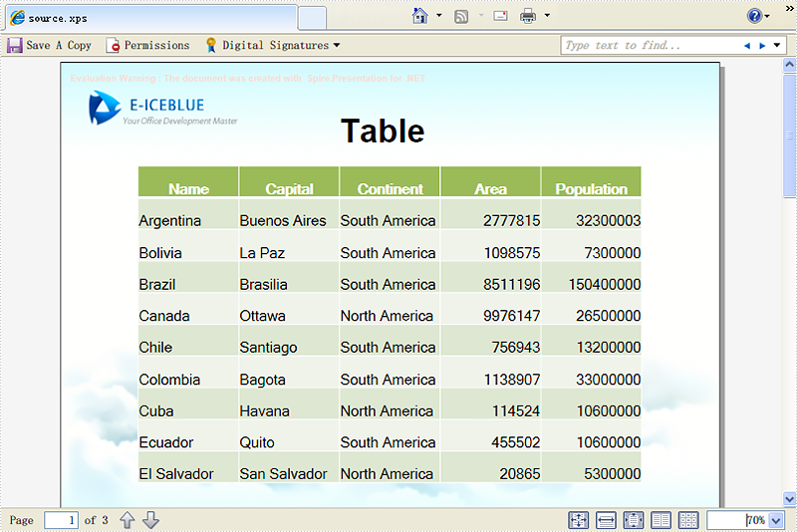This screenshot has height=532, width=797.
Task: Click the E-ICEBLUE logo
Action: (x=163, y=108)
